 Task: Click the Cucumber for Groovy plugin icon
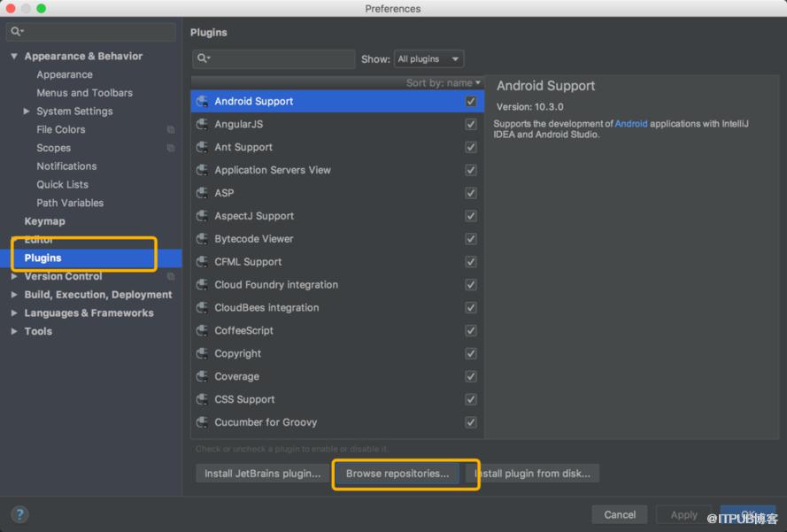coord(202,422)
